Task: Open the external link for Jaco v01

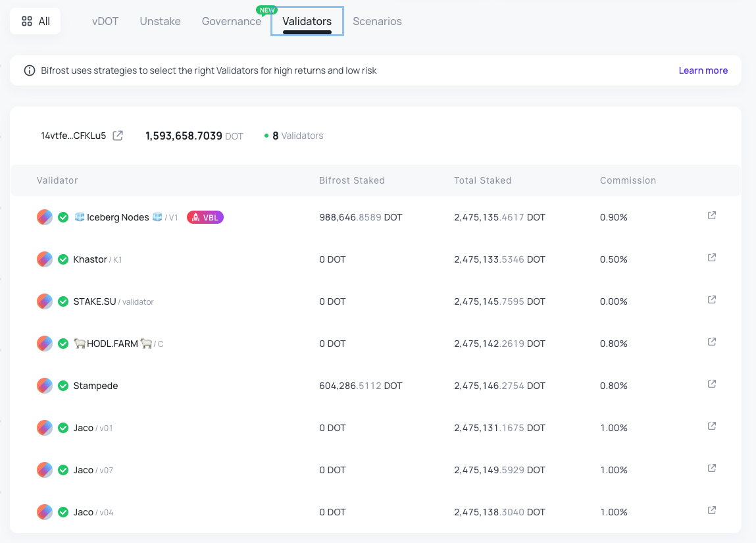Action: click(x=712, y=426)
